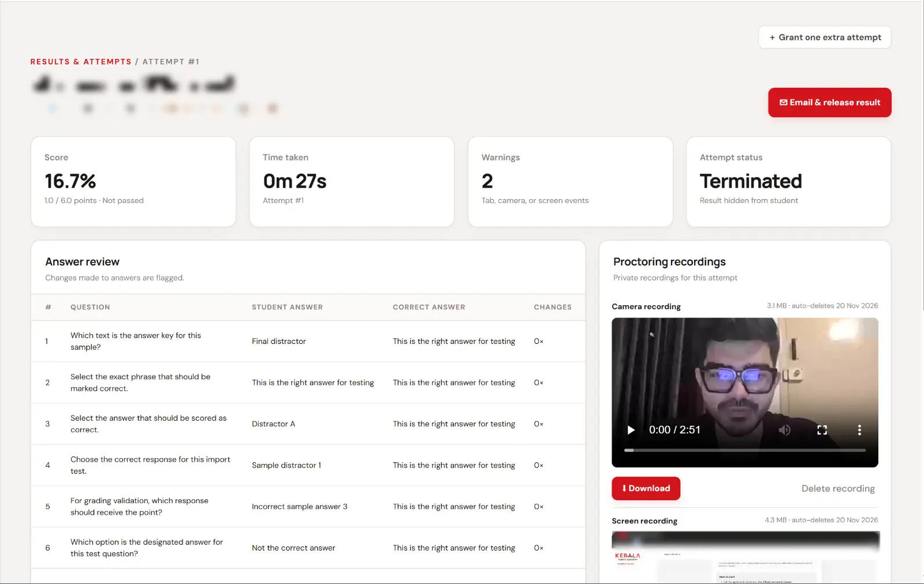Play the camera recording video
924x584 pixels.
631,430
